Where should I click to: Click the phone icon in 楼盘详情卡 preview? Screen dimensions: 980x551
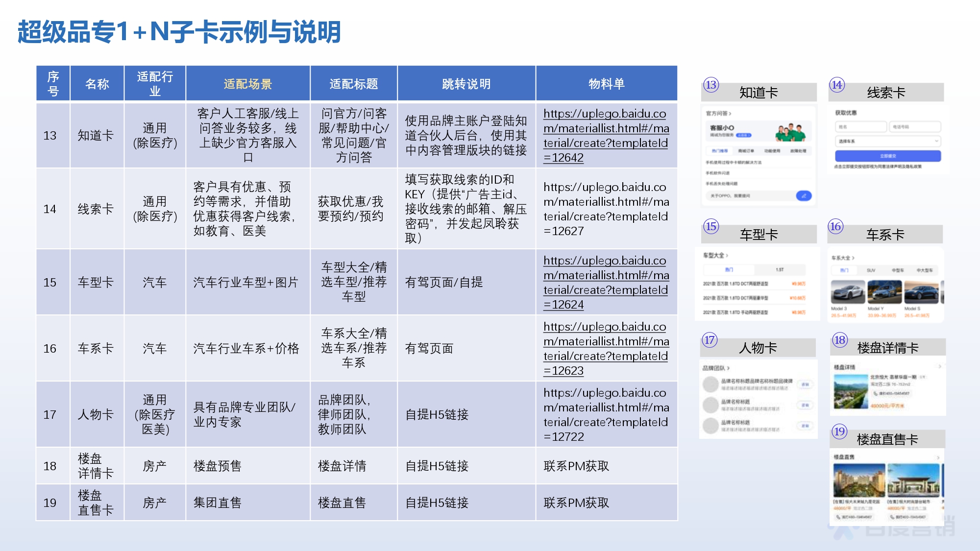click(x=876, y=393)
